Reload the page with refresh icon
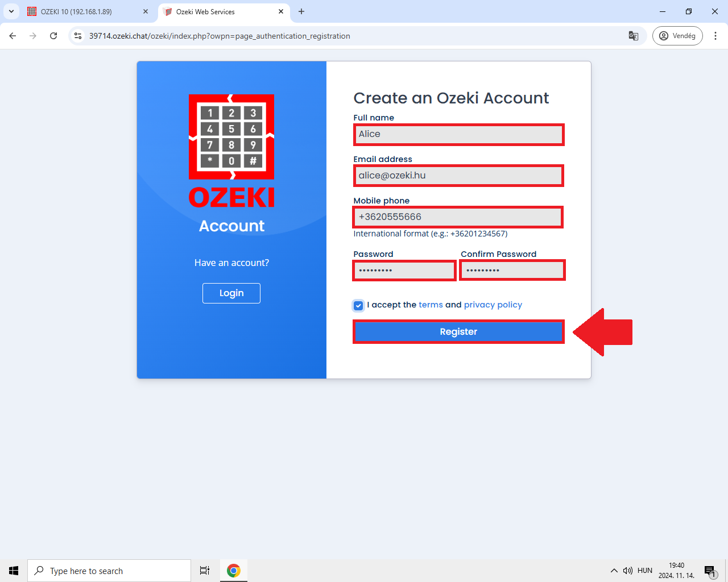728x582 pixels. (x=53, y=36)
